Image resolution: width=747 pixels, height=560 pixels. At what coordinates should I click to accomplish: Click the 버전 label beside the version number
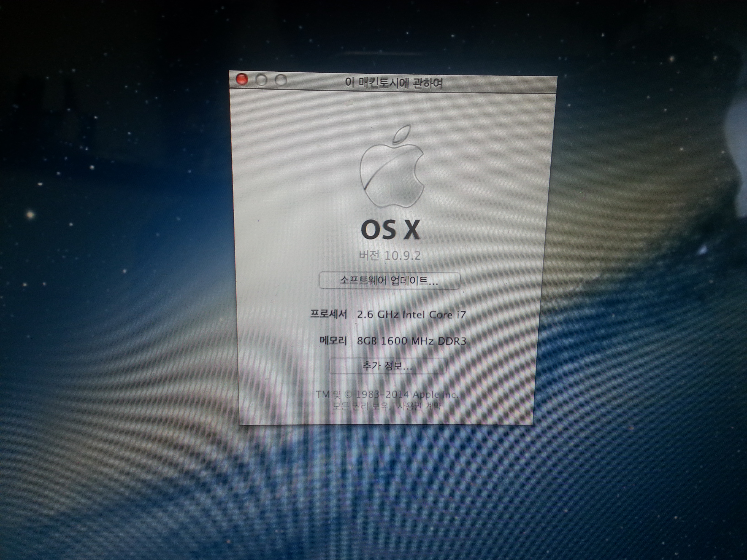point(369,256)
